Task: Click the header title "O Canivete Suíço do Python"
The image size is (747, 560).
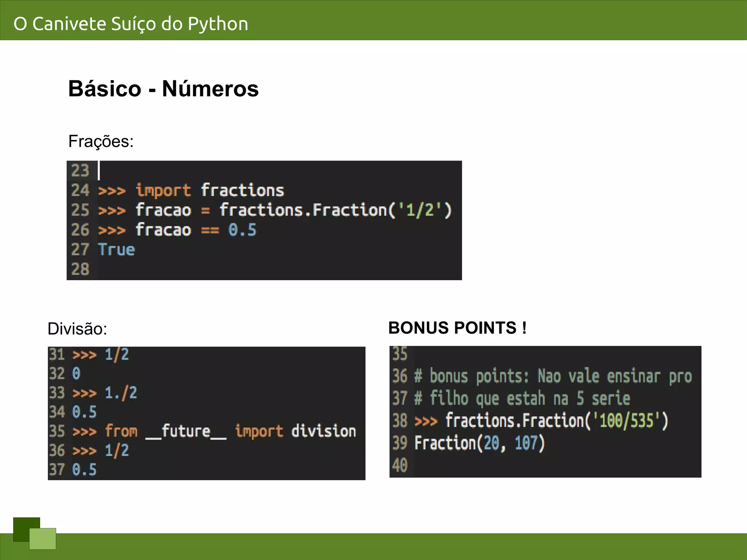Action: 131,24
